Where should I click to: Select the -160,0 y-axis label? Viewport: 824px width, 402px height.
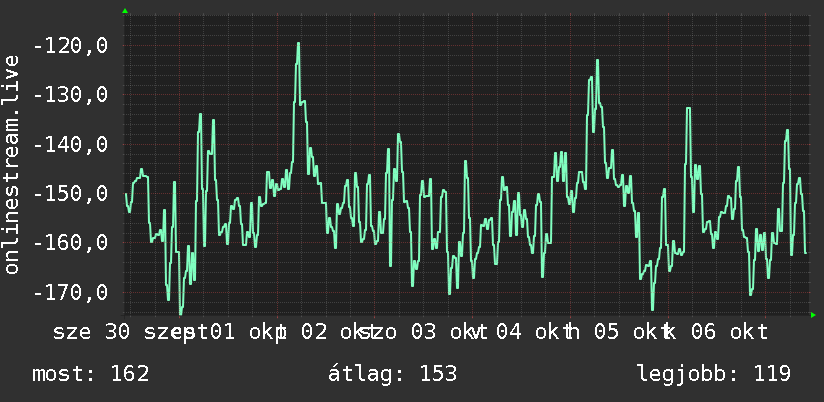(x=70, y=243)
